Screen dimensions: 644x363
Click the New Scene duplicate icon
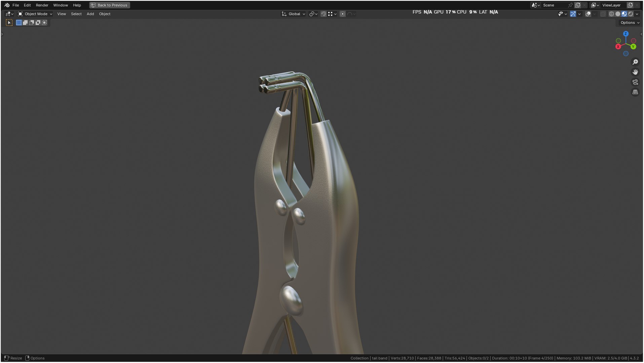click(578, 5)
